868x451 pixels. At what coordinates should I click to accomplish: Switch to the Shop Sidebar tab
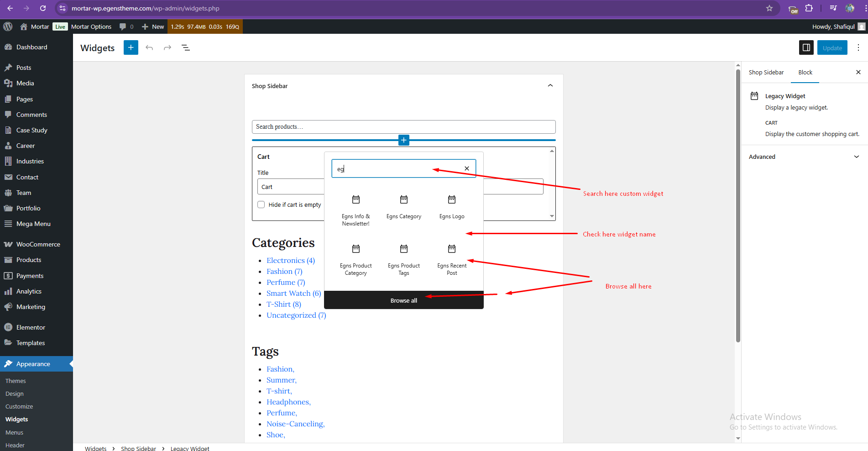(x=766, y=72)
